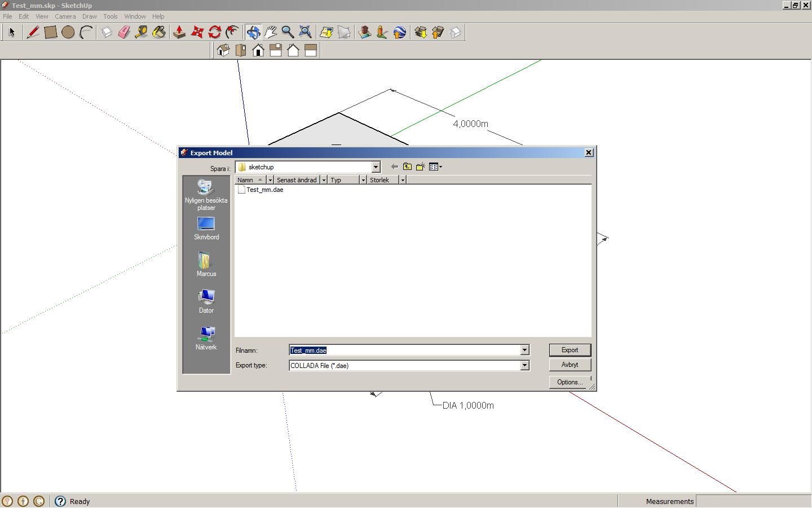Select the Rotate tool

[214, 32]
